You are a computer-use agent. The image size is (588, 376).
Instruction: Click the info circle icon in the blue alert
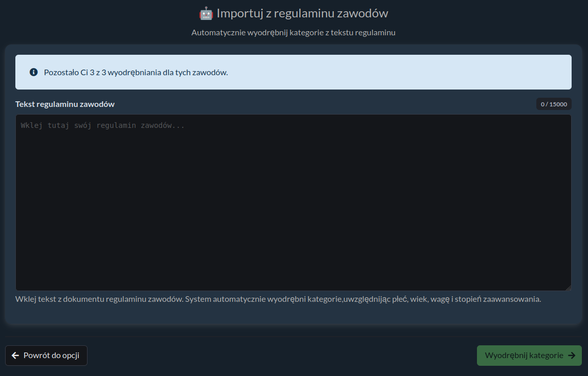34,72
